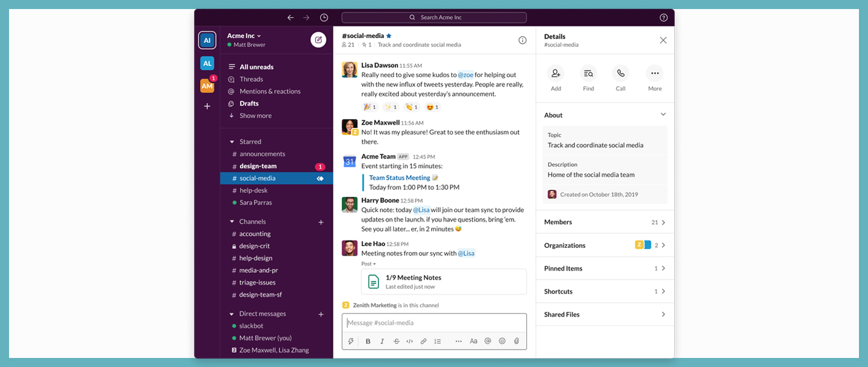The image size is (868, 367).
Task: Click the compose new message icon
Action: pos(318,40)
